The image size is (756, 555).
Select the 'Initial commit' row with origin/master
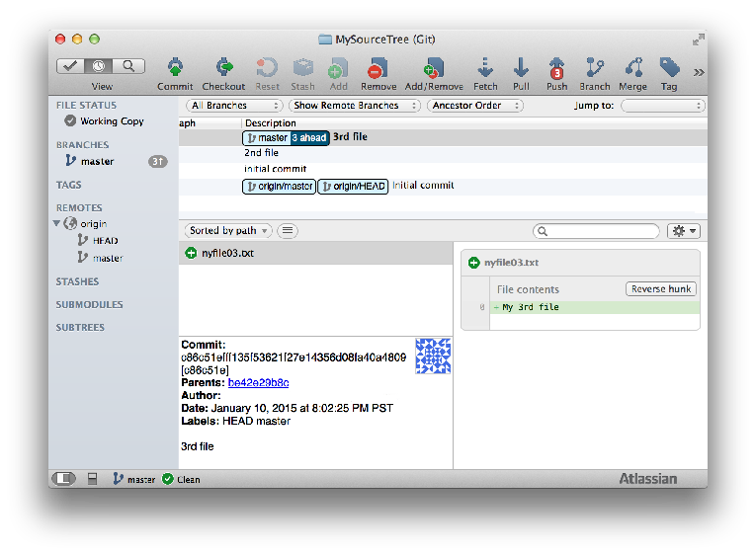(x=443, y=186)
